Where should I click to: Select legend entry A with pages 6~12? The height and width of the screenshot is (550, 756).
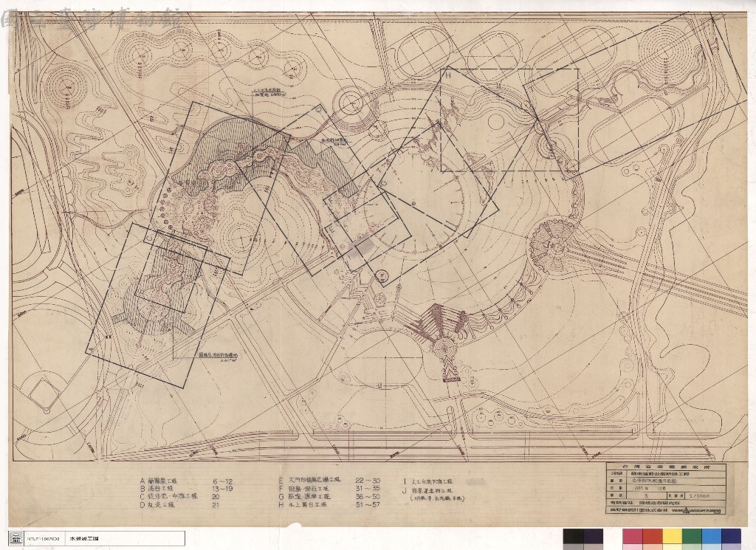(x=187, y=481)
